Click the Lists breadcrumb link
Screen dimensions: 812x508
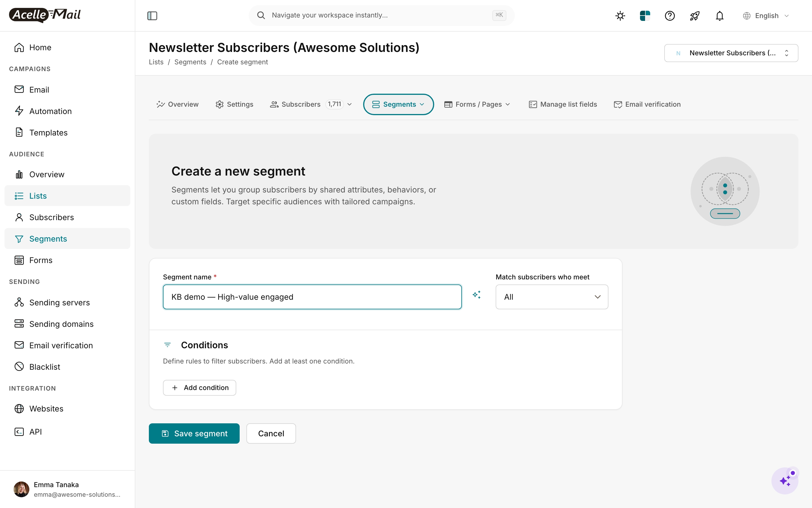tap(156, 62)
